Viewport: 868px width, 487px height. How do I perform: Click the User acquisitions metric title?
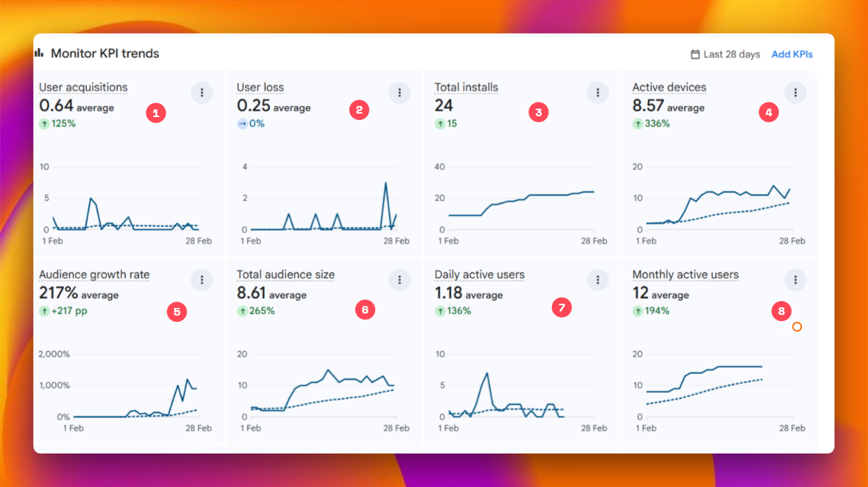pos(83,87)
